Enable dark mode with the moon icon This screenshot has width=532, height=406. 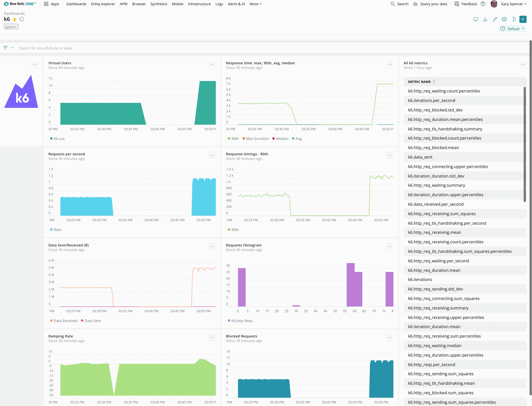tap(514, 19)
